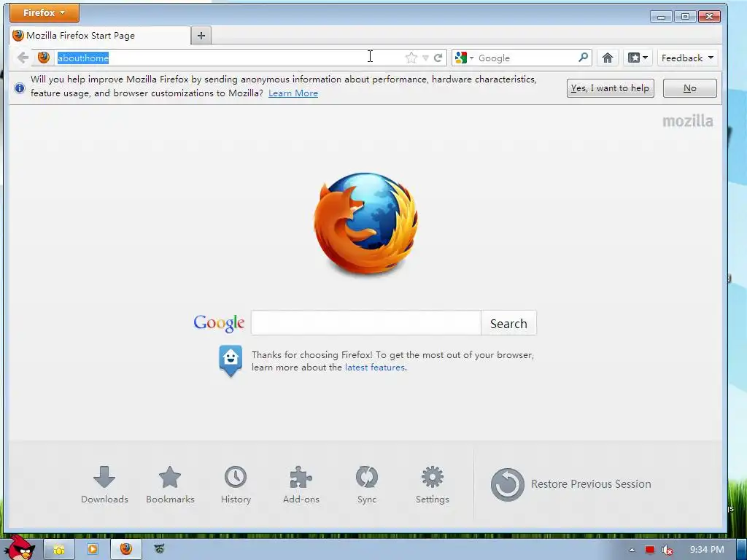Minimize the Firefox window
Image resolution: width=747 pixels, height=560 pixels.
[x=661, y=17]
